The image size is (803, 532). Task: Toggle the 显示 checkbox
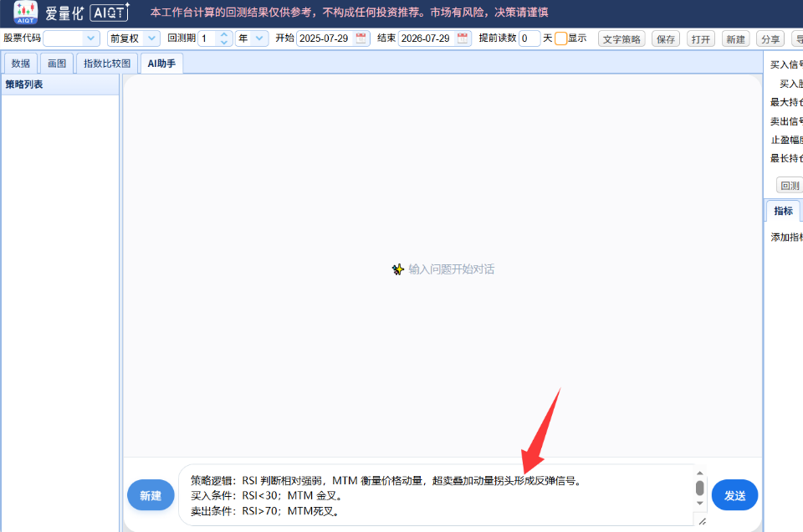tap(560, 38)
